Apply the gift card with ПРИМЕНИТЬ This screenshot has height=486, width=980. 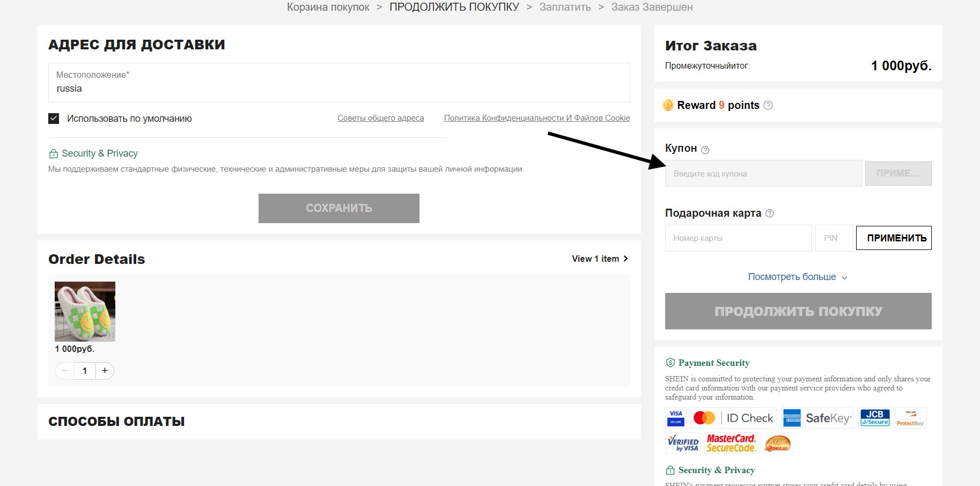(894, 238)
